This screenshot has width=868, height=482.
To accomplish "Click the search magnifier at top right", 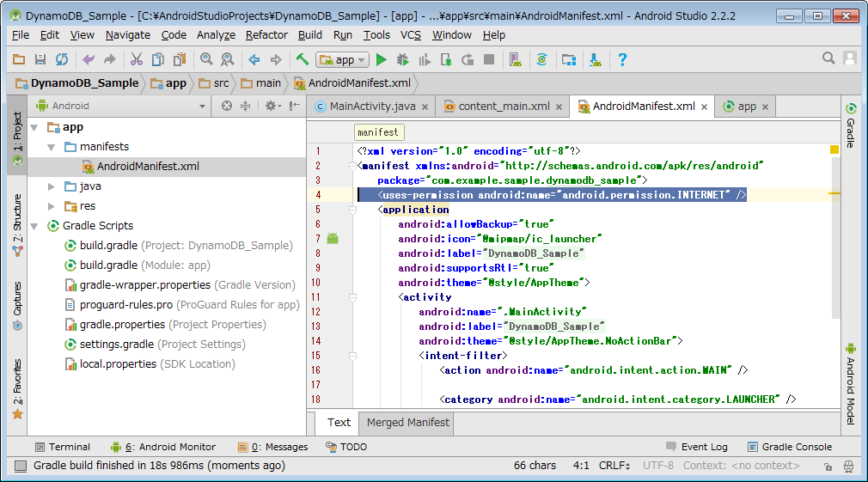I will 828,58.
